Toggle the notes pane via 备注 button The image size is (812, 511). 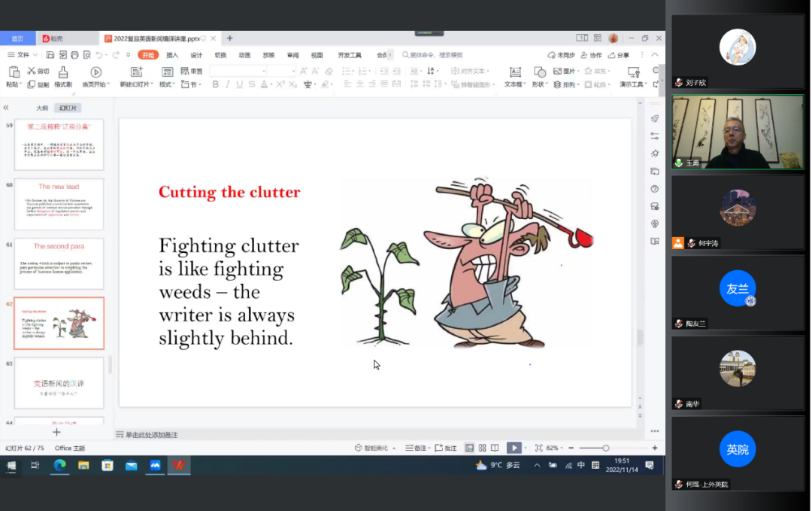[416, 448]
